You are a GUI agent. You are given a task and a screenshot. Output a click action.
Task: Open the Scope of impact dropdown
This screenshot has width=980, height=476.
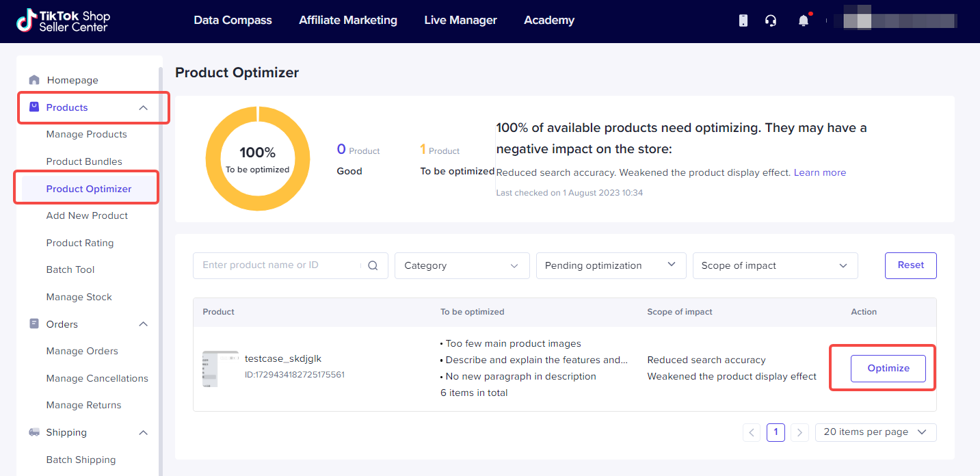[775, 266]
